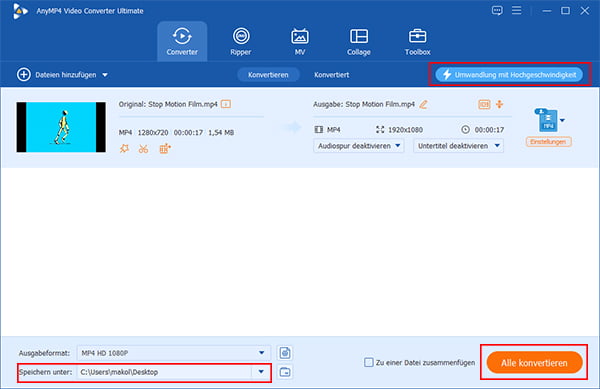The width and height of the screenshot is (600, 389).
Task: Expand Dateien hinzufügen dropdown arrow
Action: (x=105, y=75)
